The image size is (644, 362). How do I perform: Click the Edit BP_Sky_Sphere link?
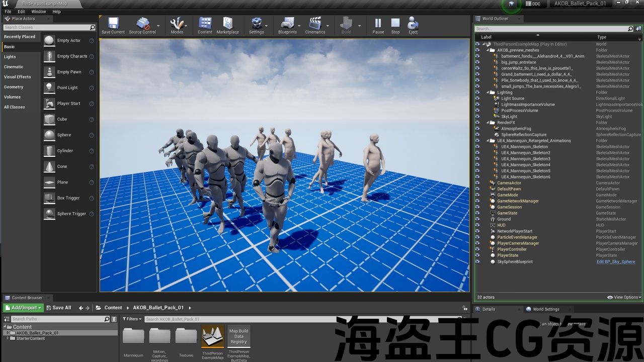tap(615, 261)
